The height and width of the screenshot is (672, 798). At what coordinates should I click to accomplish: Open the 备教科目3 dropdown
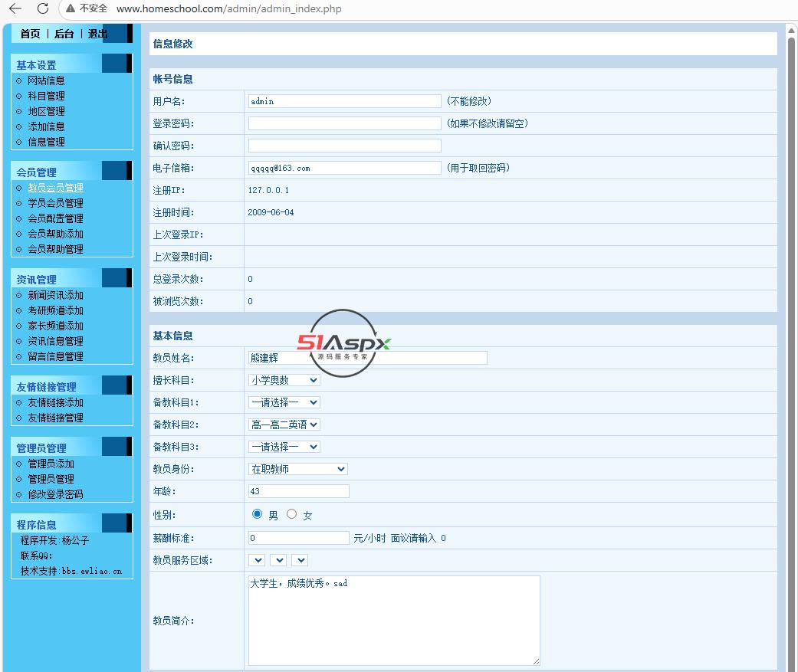pos(284,447)
